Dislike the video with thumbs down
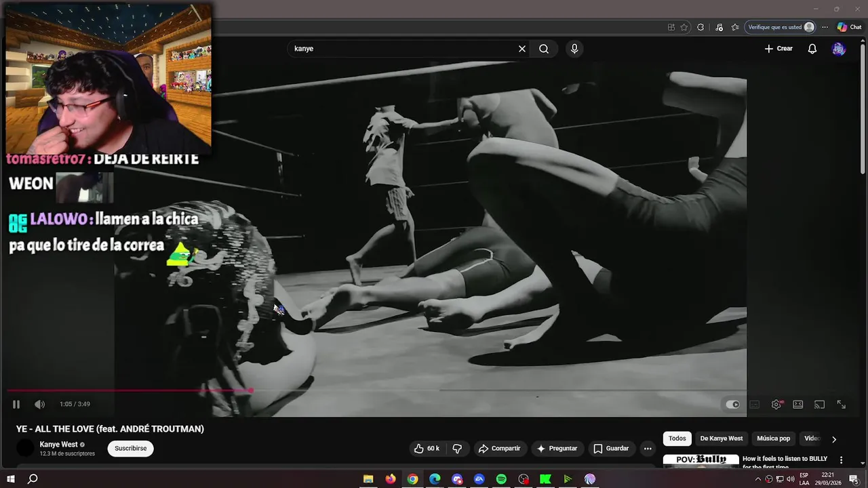Screen dimensions: 868x488 [457, 449]
